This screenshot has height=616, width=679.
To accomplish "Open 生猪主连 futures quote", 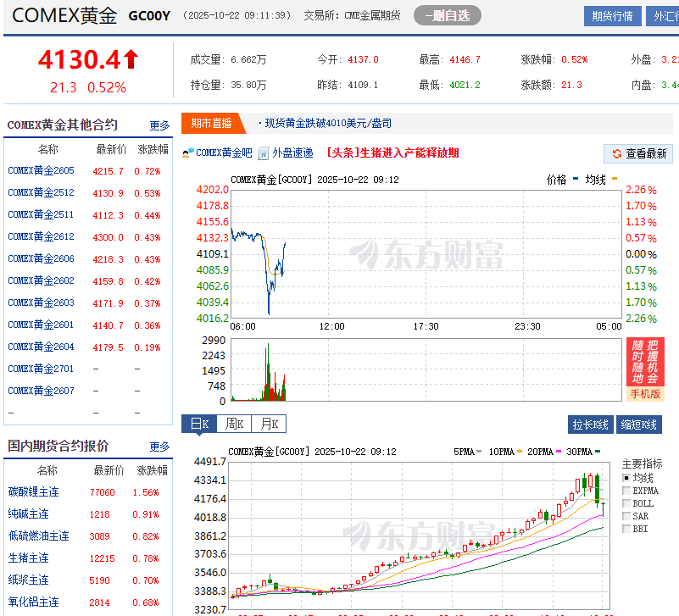I will coord(29,558).
